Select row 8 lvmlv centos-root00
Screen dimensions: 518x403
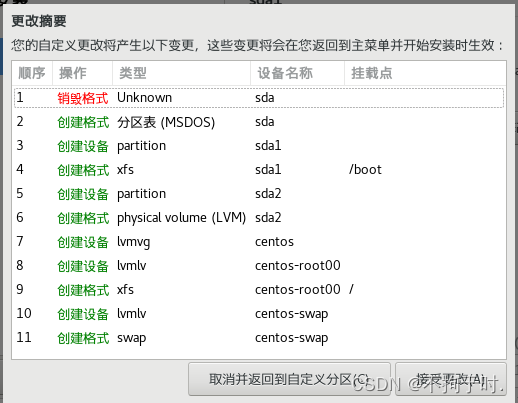click(x=259, y=266)
